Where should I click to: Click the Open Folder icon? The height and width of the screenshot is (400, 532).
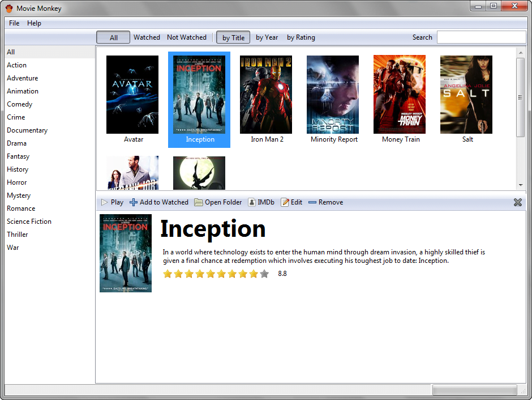[199, 202]
